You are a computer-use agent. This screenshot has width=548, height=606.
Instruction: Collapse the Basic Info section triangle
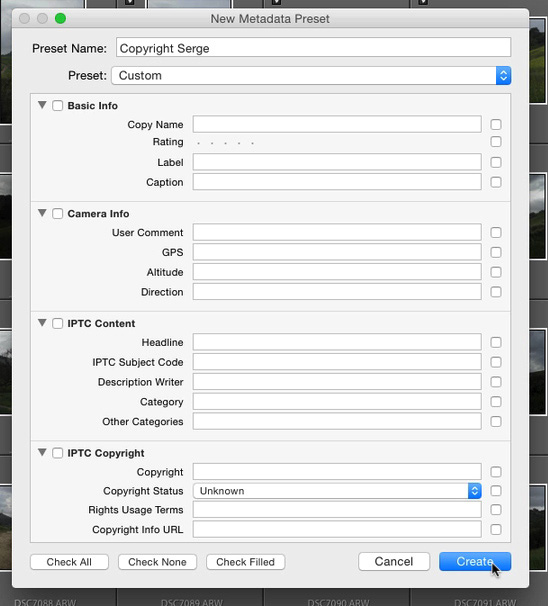tap(42, 105)
